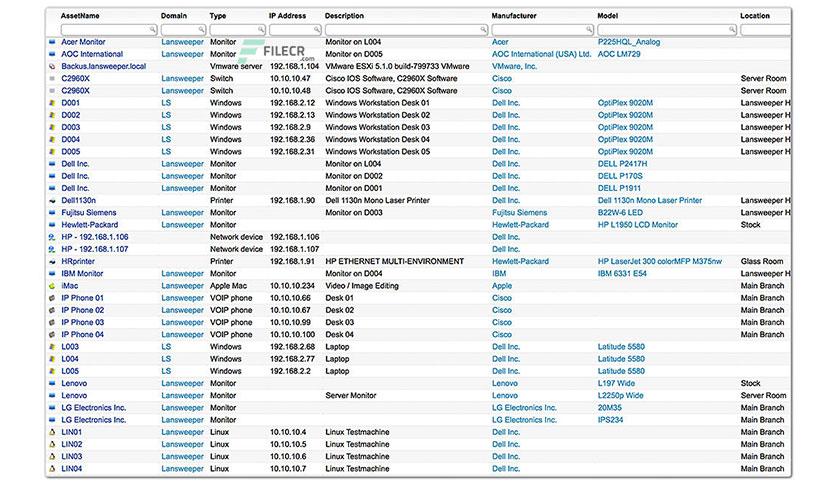The image size is (836, 484).
Task: Click the network device icon for HP - 192.168.1.107
Action: coord(52,249)
